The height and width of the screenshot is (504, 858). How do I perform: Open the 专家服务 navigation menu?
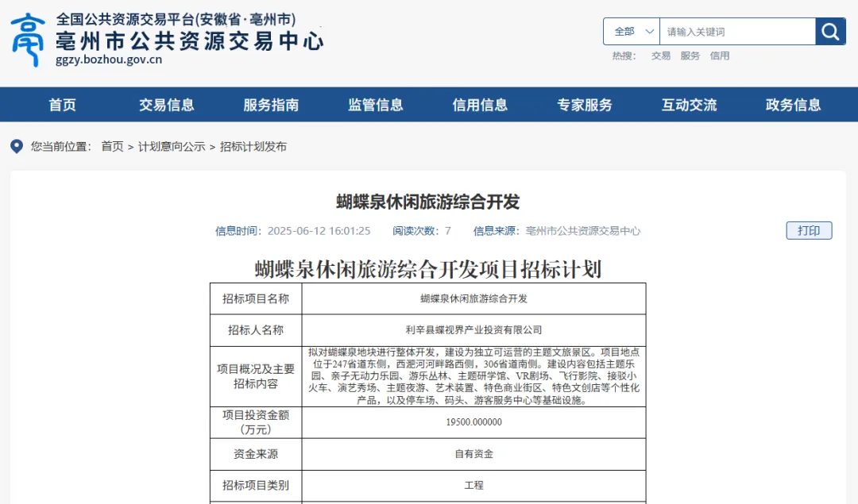pyautogui.click(x=585, y=105)
